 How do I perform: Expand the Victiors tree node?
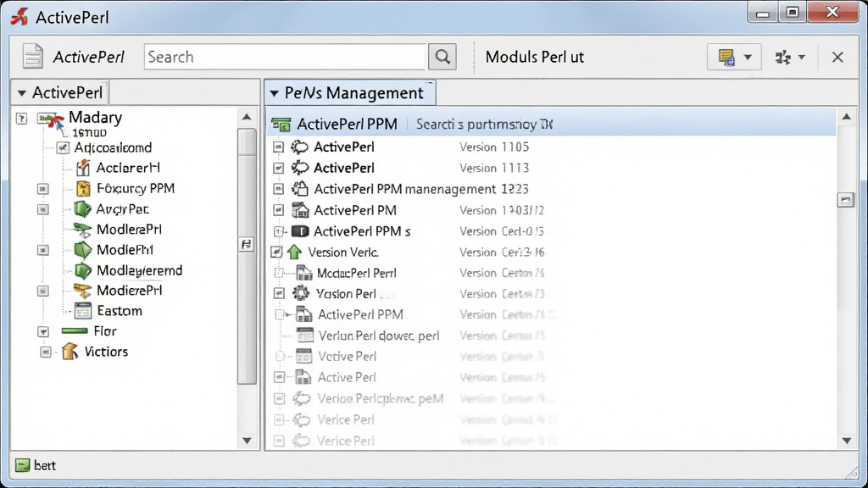[46, 352]
